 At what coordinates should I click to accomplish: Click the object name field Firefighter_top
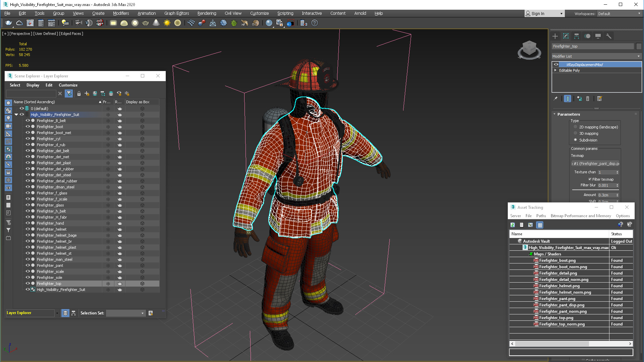[x=593, y=46]
